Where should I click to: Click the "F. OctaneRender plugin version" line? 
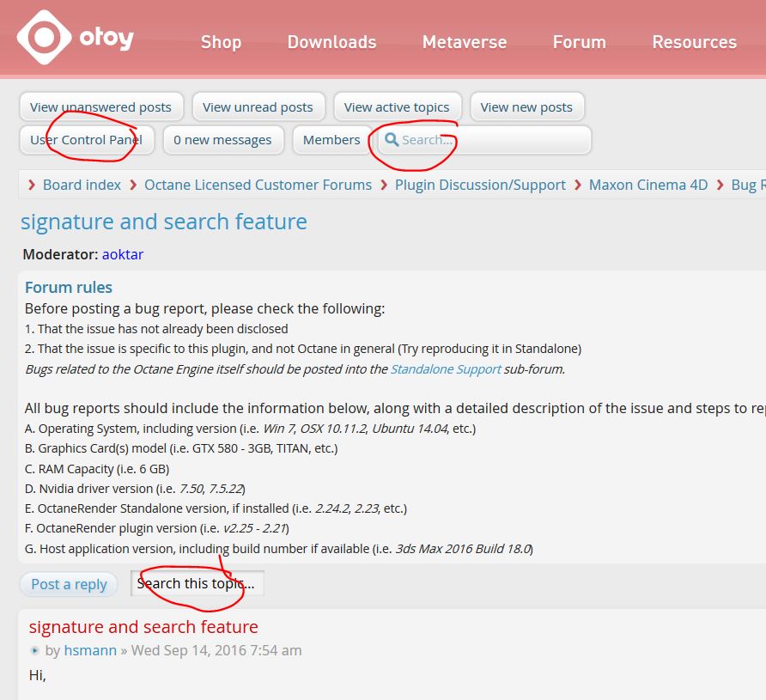click(157, 528)
